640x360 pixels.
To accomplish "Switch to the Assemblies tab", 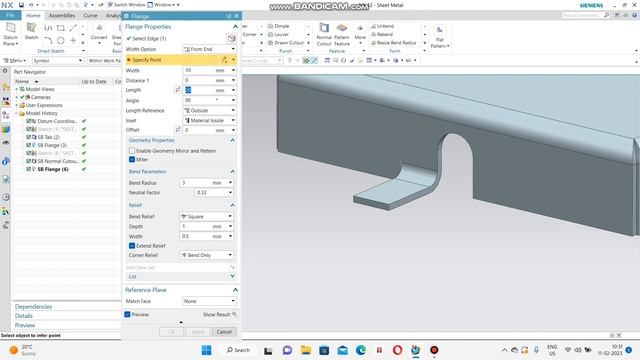I will (62, 16).
